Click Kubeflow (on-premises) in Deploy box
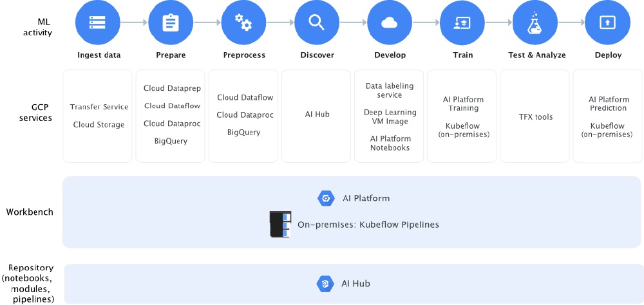644x305 pixels. pyautogui.click(x=607, y=130)
